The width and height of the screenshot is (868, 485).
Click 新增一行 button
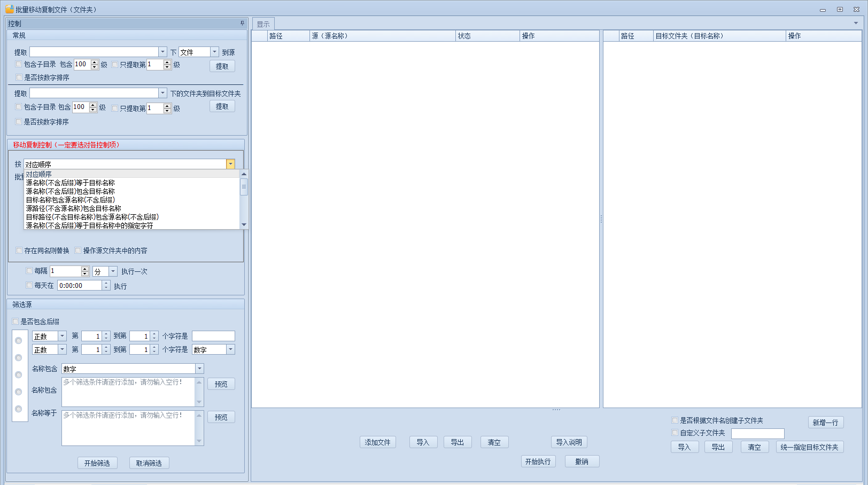tap(826, 423)
